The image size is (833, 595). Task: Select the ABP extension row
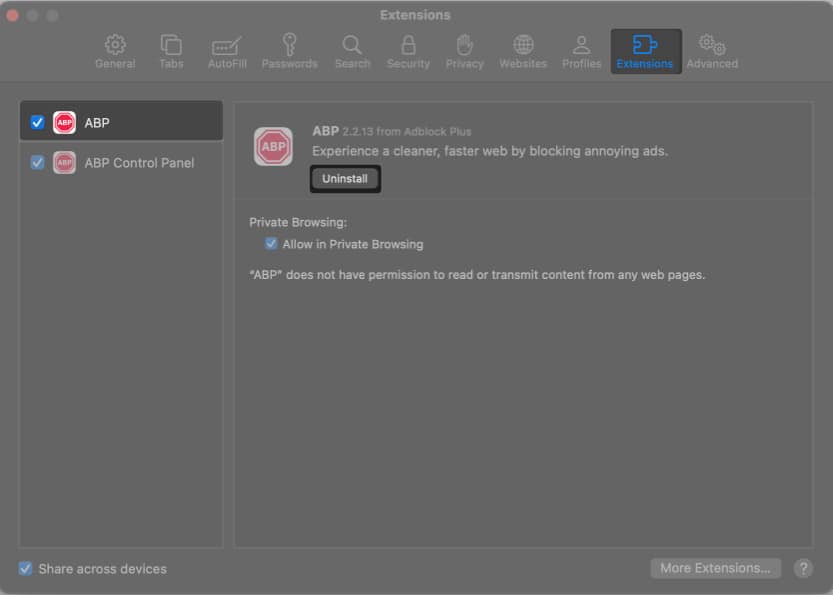(121, 121)
